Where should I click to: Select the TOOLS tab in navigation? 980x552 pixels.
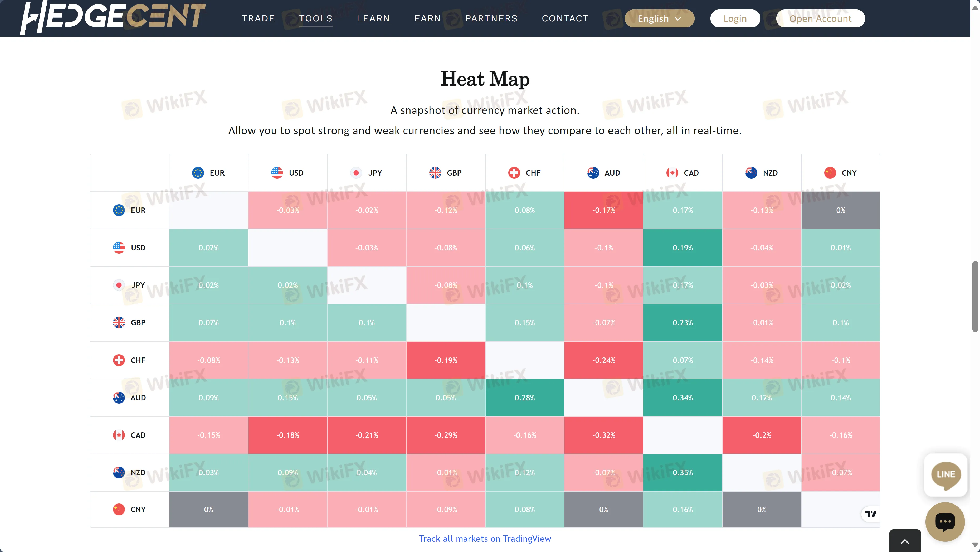(316, 18)
